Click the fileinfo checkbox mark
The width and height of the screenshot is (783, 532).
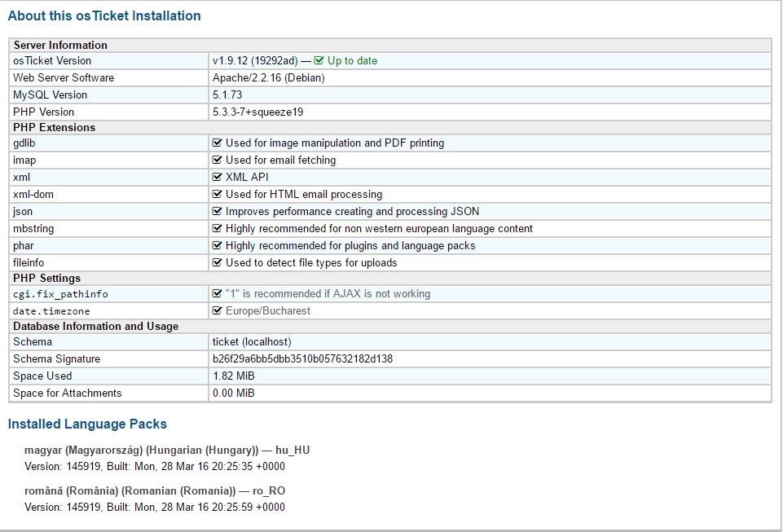coord(218,262)
